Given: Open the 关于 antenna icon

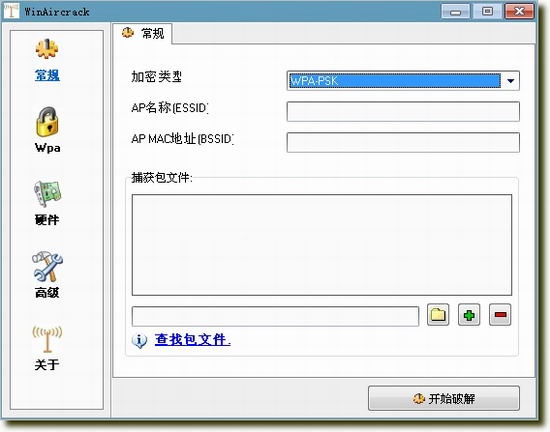Looking at the screenshot, I should click(47, 339).
